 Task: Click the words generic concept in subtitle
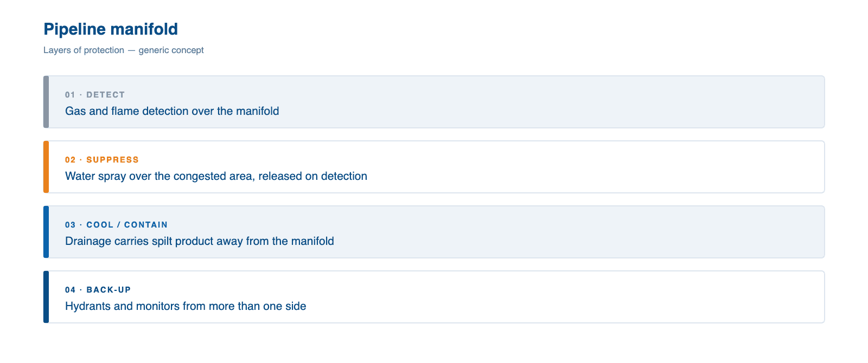[171, 50]
